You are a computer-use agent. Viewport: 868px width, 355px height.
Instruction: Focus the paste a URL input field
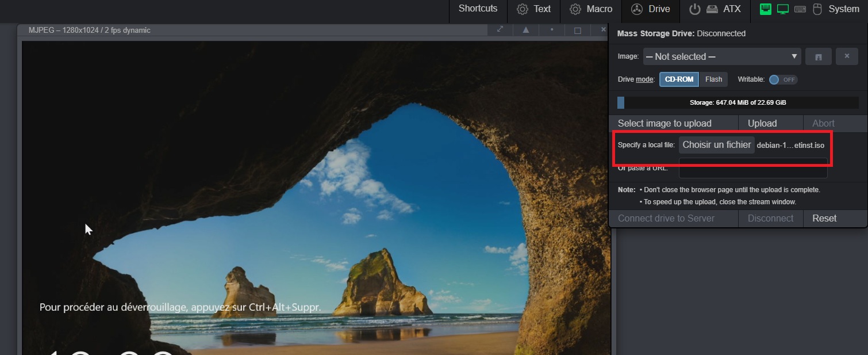pyautogui.click(x=753, y=169)
